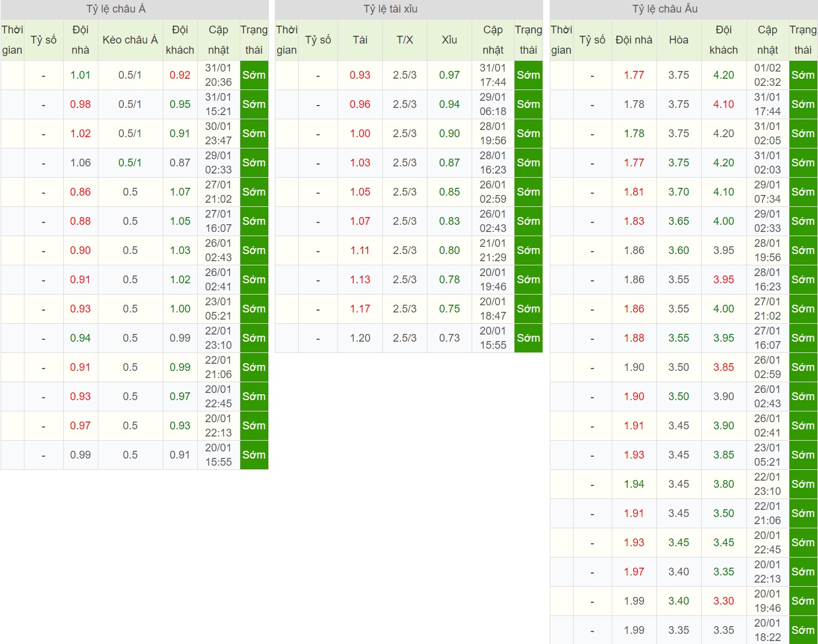Click the red 1.17 Tài odds value
Screen dimensions: 818x644
(360, 309)
